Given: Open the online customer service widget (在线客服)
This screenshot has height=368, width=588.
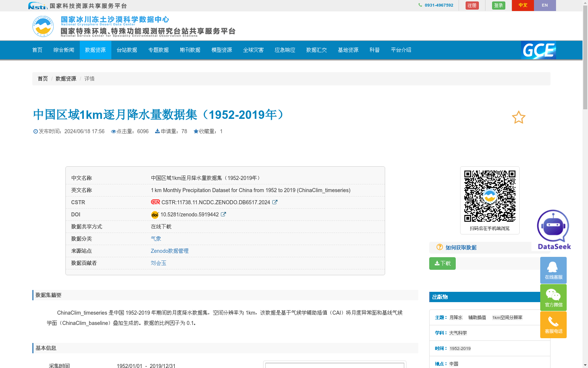Looking at the screenshot, I should pyautogui.click(x=553, y=270).
